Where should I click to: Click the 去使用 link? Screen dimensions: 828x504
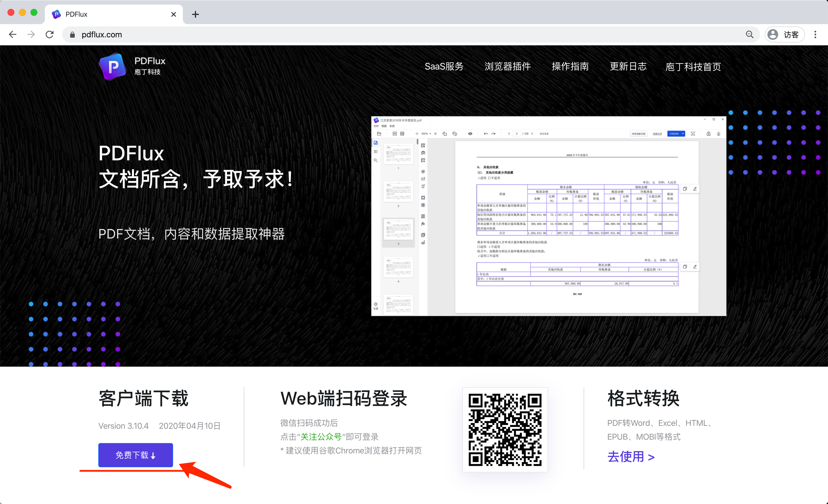[631, 457]
